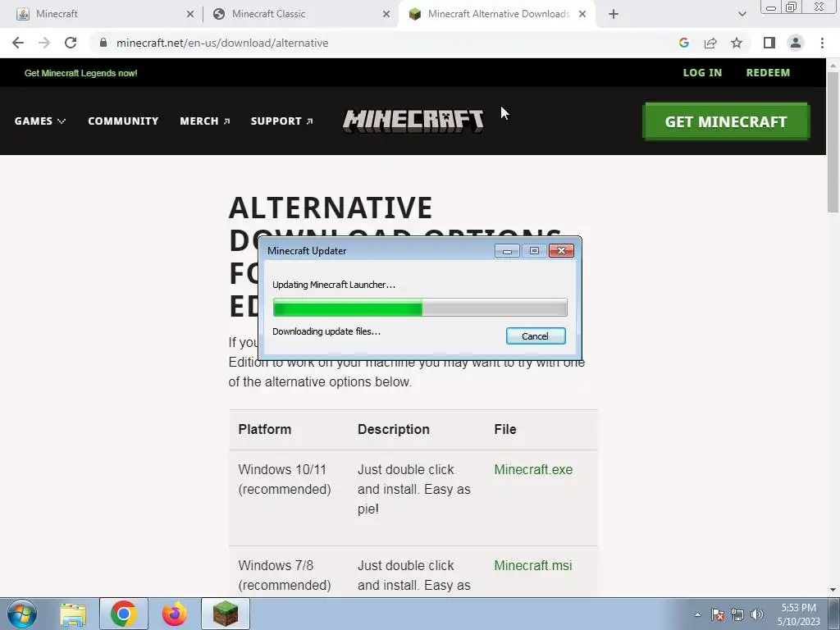Click the Updating Minecraft Launcher label

pyautogui.click(x=334, y=285)
